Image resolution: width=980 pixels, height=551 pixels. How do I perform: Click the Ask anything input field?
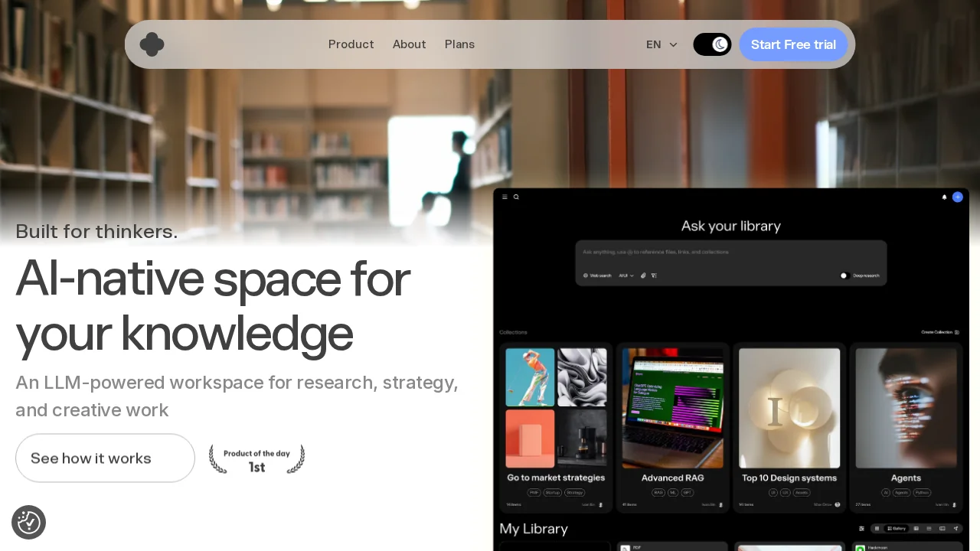click(x=730, y=253)
